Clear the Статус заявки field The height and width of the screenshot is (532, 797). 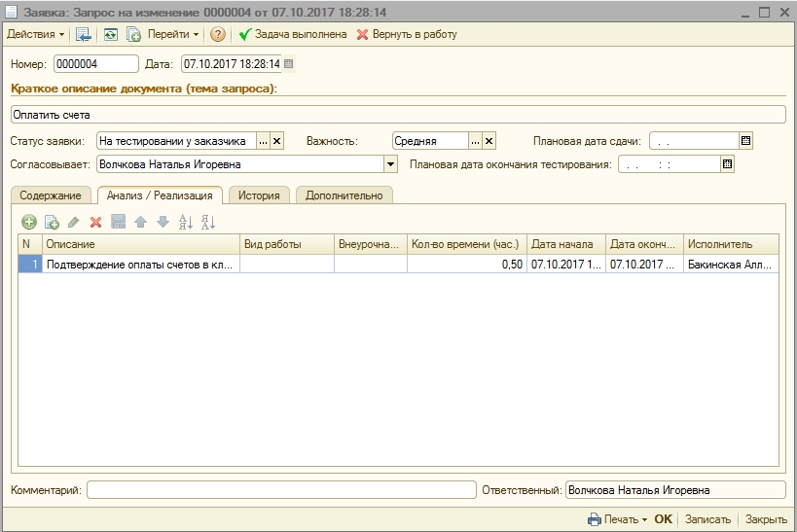(x=276, y=141)
